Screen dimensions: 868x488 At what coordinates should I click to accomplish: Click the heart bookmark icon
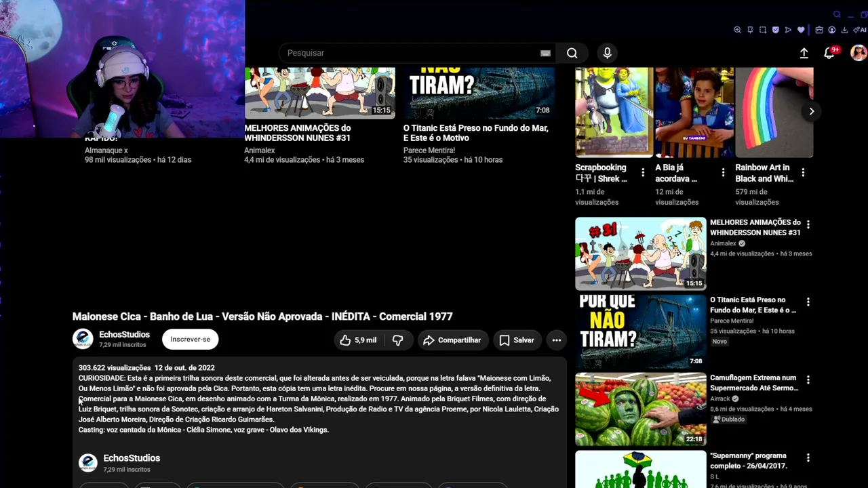(x=801, y=30)
